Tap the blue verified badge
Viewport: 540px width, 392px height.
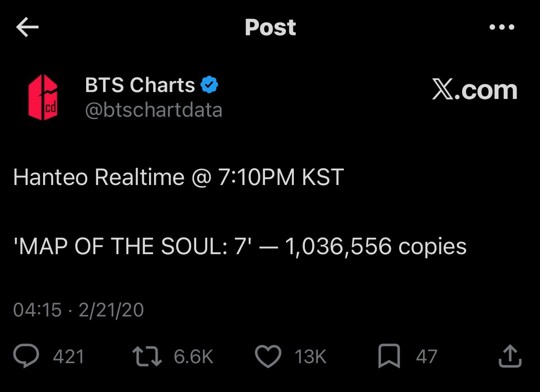(x=209, y=86)
